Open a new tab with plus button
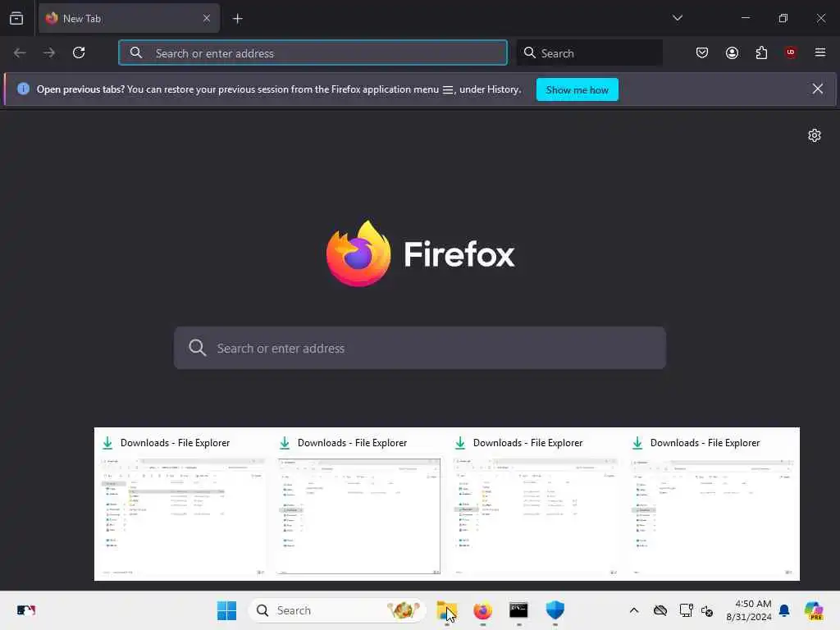The image size is (840, 630). click(x=237, y=19)
